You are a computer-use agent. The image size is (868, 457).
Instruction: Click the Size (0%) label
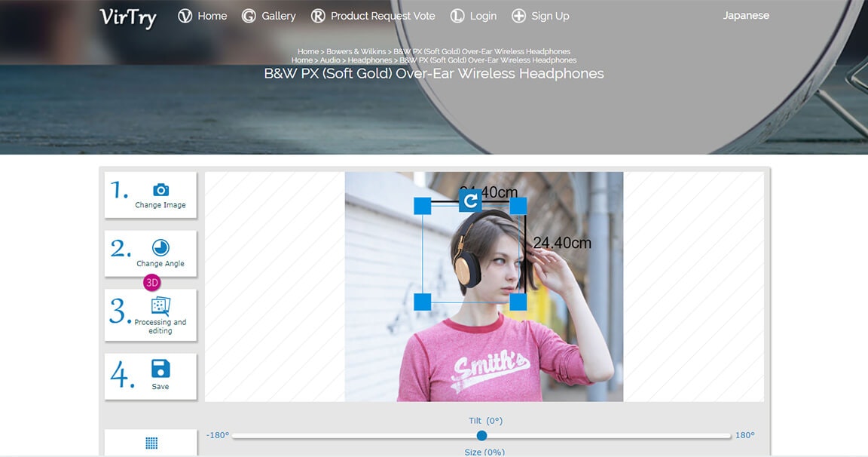[484, 452]
